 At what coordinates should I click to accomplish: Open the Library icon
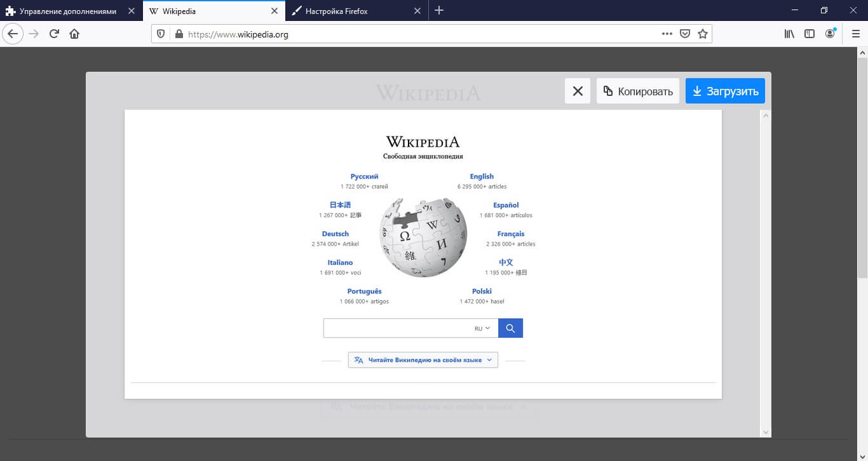point(789,34)
